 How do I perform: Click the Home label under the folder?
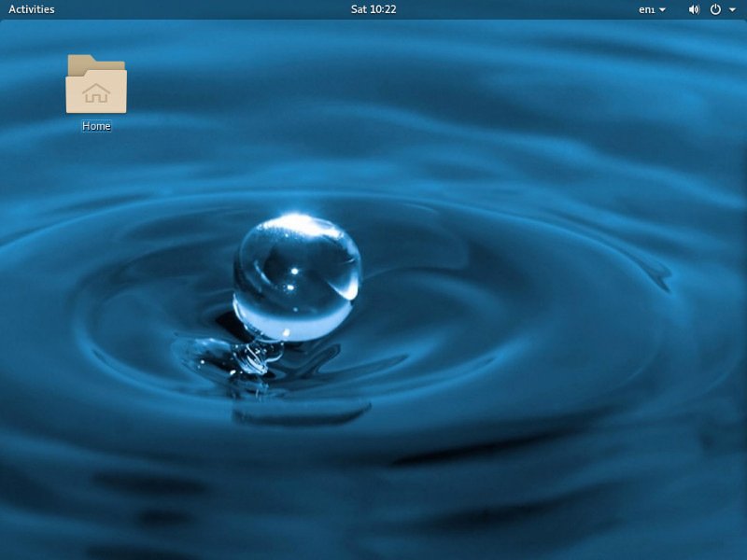click(x=96, y=126)
